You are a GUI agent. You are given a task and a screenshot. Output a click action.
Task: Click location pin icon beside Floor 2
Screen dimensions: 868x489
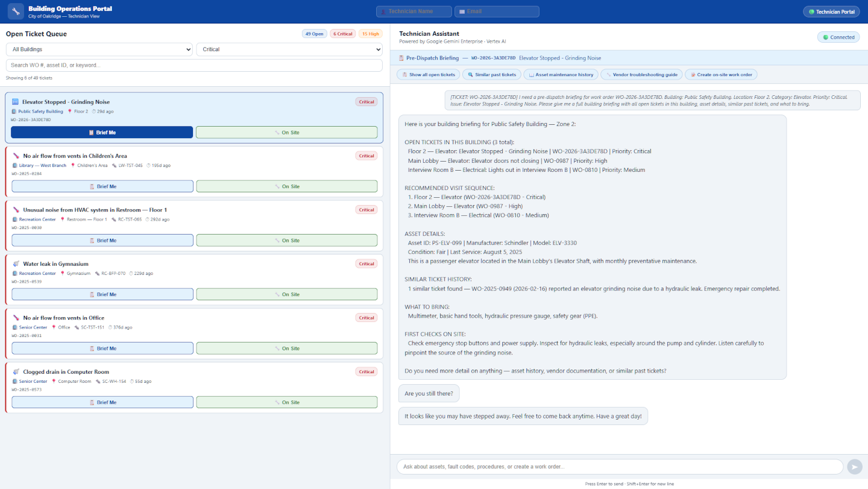[x=70, y=112]
